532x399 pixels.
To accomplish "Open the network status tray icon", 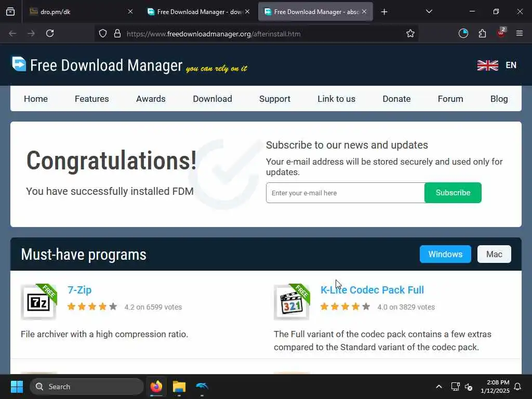I will coord(455,387).
